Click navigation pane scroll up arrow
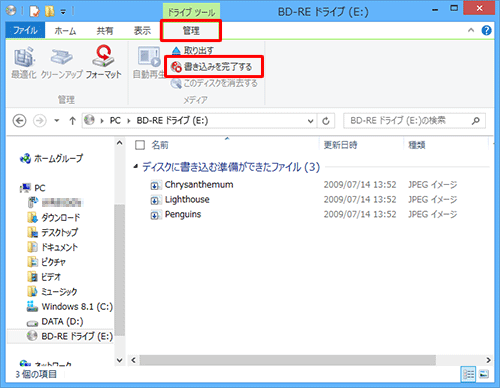500x388 pixels. point(119,143)
